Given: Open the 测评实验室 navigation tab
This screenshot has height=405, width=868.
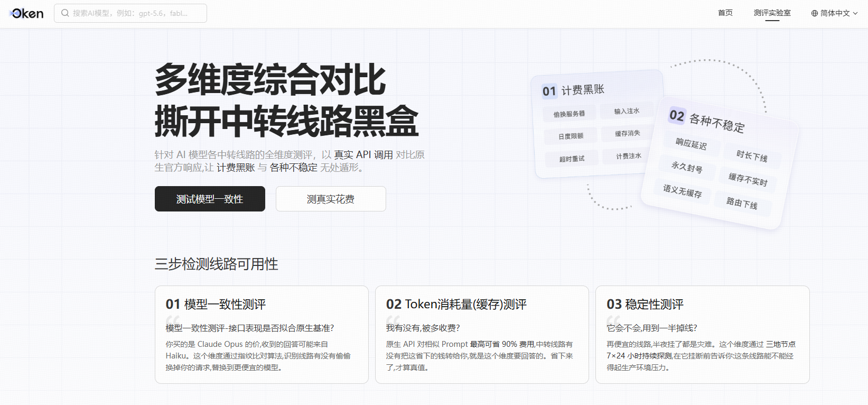Looking at the screenshot, I should coord(772,13).
